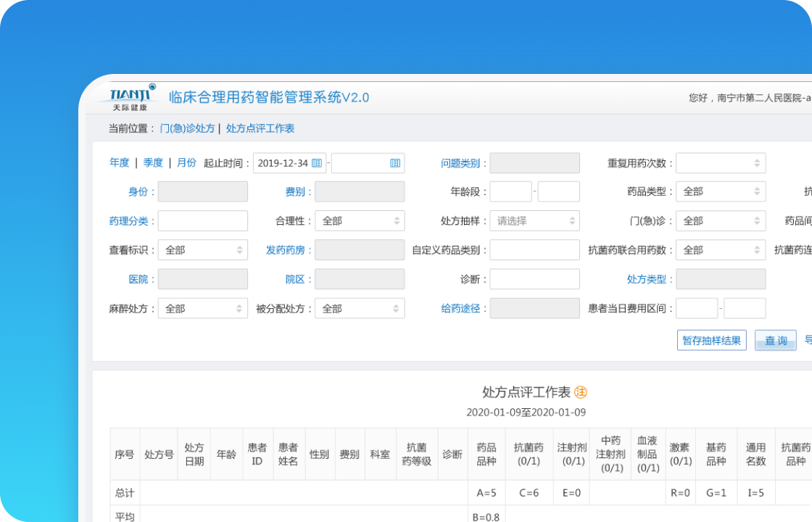Click the 费别 filter input box

(x=360, y=191)
